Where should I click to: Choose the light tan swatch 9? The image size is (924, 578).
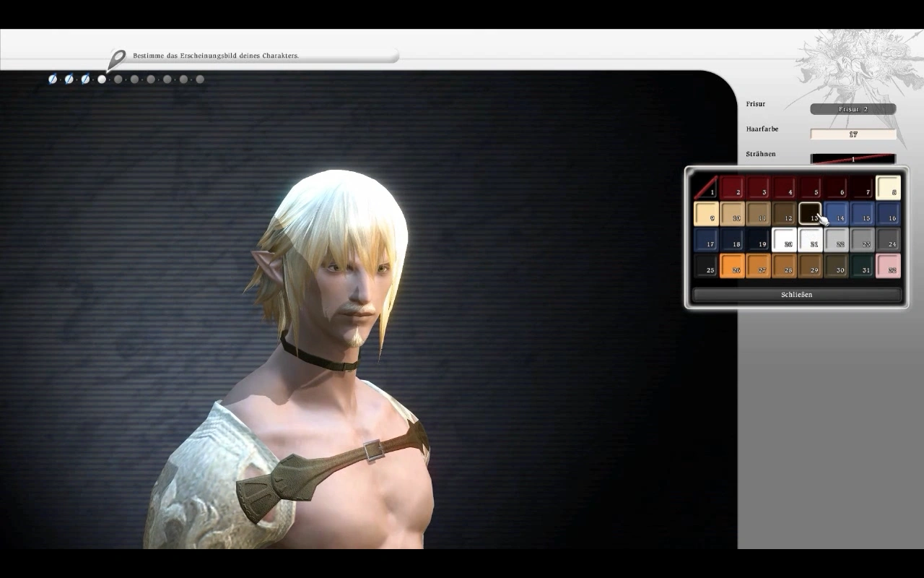(x=706, y=214)
